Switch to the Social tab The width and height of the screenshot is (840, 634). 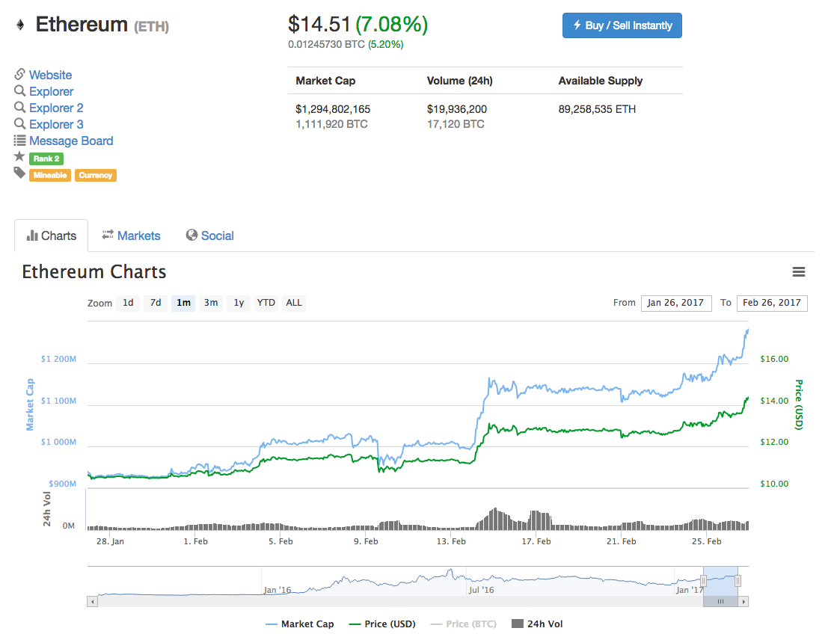tap(216, 236)
